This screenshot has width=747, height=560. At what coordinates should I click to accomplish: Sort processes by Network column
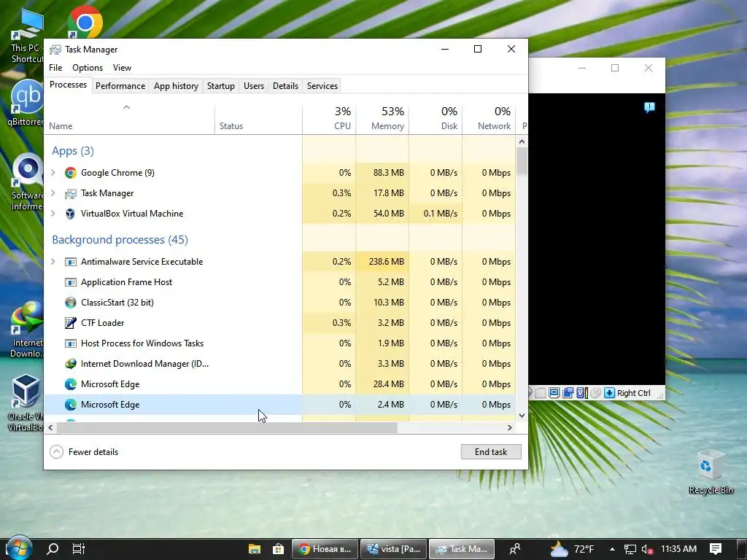(x=489, y=118)
